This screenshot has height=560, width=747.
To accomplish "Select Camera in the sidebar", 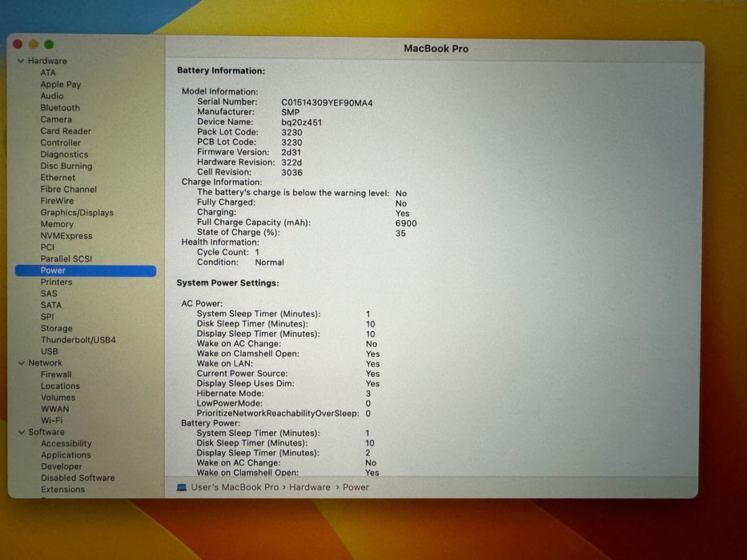I will (x=56, y=119).
